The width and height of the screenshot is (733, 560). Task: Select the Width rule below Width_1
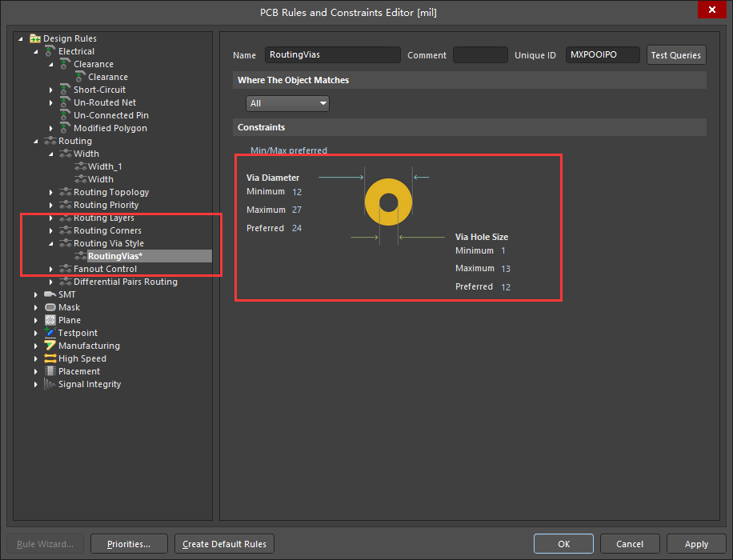[x=101, y=179]
